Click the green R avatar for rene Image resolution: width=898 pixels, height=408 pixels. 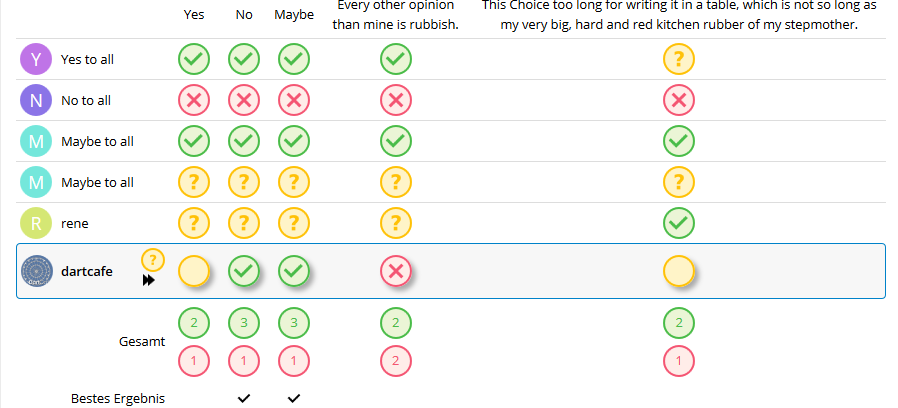tap(36, 223)
